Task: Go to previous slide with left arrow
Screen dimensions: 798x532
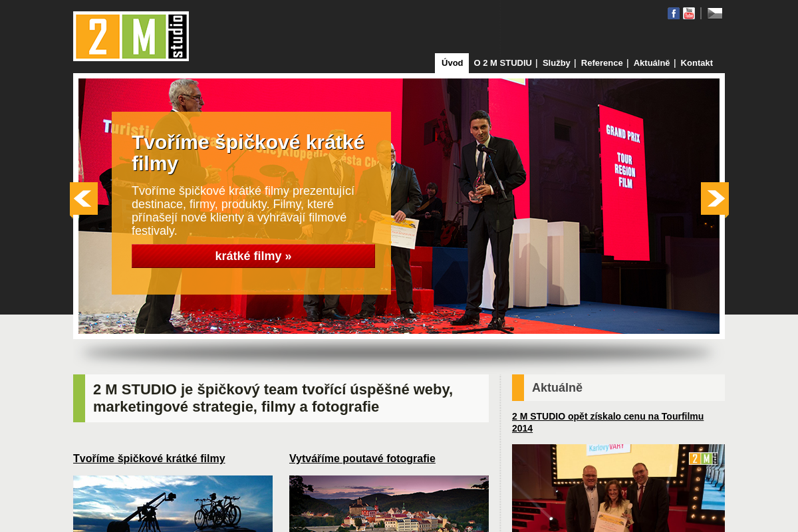Action: 84,198
